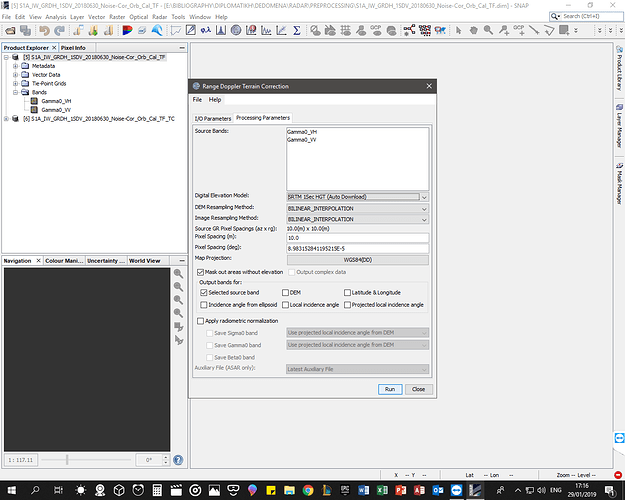The image size is (625, 500).
Task: Enable Local incidence angle checkbox
Action: (285, 305)
